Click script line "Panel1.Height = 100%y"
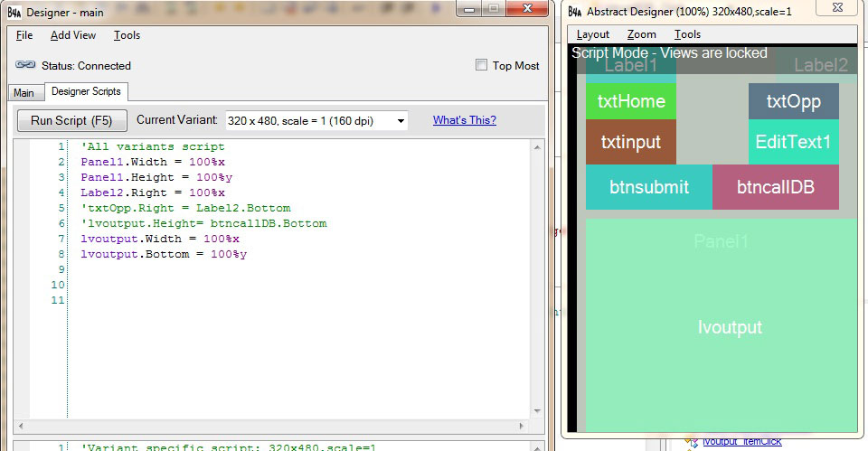This screenshot has width=868, height=451. [x=156, y=178]
